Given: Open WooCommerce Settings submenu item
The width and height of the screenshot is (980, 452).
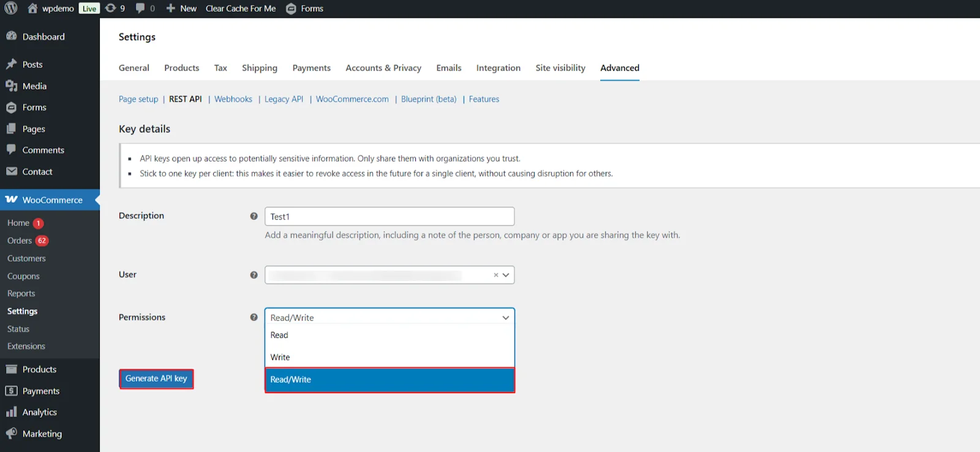Looking at the screenshot, I should pos(22,311).
